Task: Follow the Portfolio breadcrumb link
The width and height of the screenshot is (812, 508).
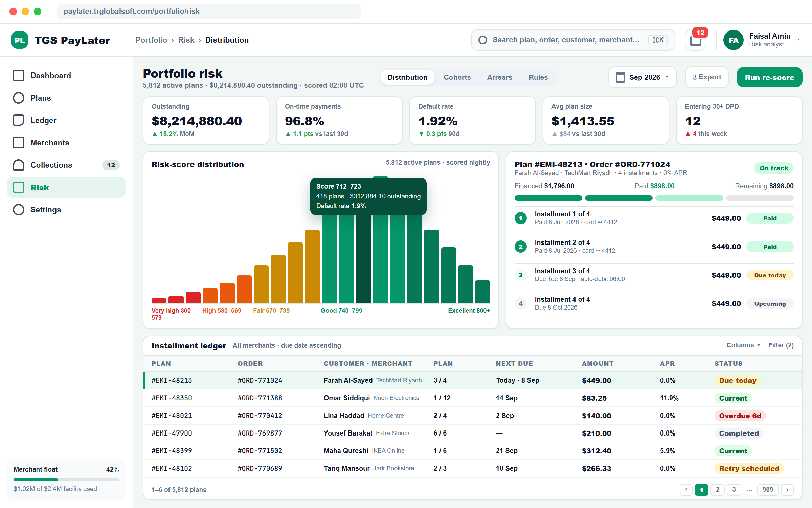Action: tap(151, 40)
